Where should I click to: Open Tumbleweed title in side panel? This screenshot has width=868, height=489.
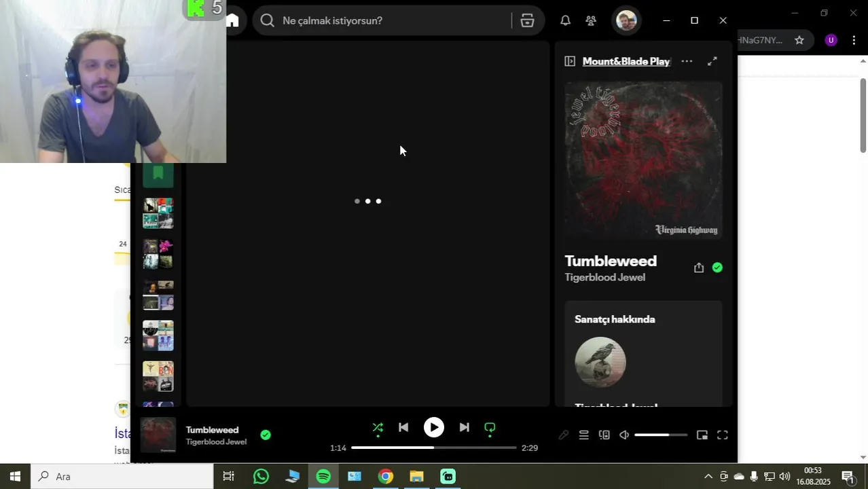click(x=611, y=261)
